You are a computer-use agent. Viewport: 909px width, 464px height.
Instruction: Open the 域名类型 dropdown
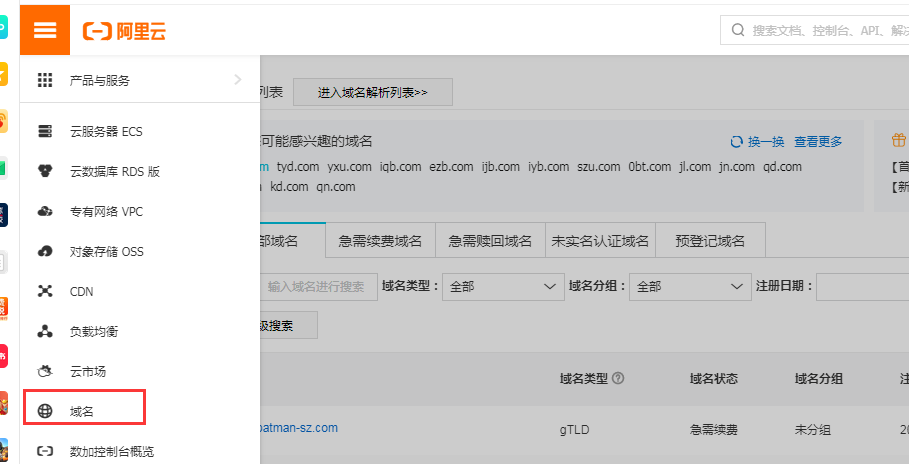click(503, 286)
